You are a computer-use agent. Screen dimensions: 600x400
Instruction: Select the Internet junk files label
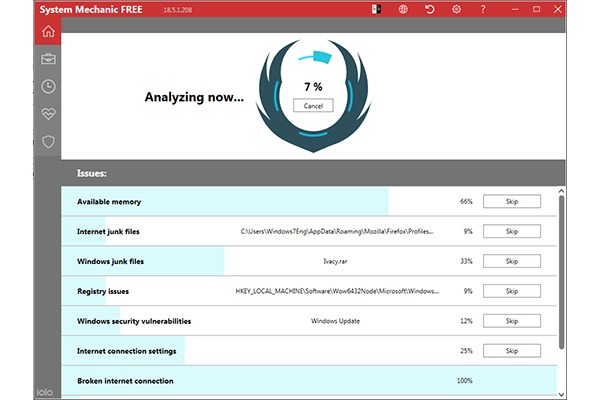pos(108,232)
